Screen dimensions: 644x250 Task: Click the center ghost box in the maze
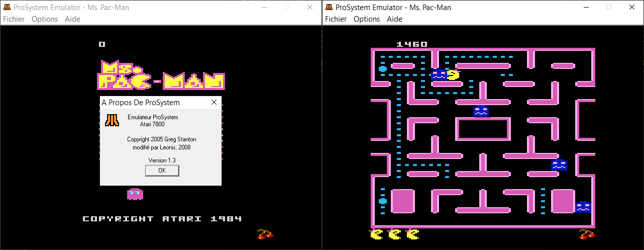click(483, 129)
